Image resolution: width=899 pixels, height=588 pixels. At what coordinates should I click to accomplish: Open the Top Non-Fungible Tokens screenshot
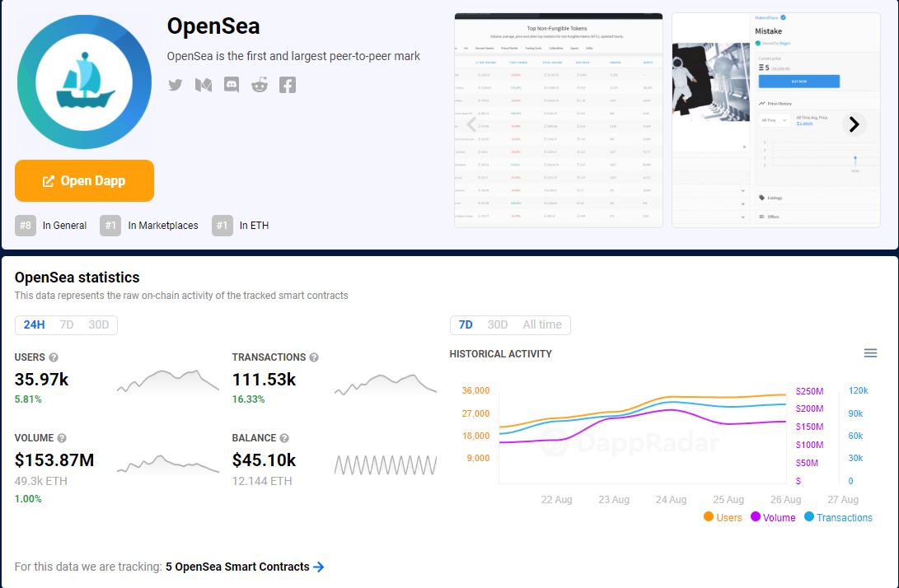coord(559,120)
